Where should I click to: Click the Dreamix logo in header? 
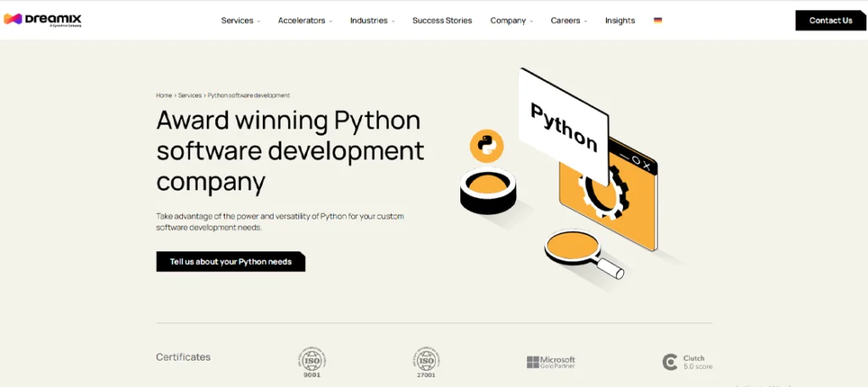coord(42,20)
